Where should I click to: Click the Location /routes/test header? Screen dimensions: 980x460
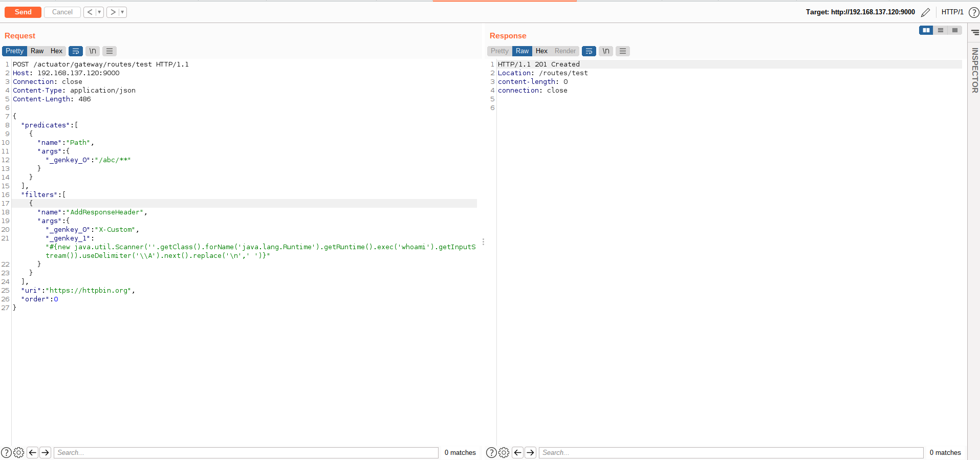[x=543, y=73]
